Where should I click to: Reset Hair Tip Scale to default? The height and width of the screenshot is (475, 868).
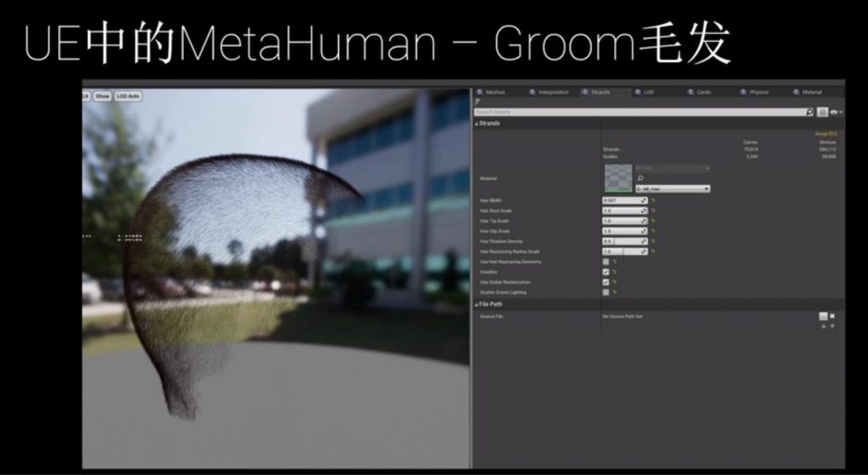coord(654,221)
